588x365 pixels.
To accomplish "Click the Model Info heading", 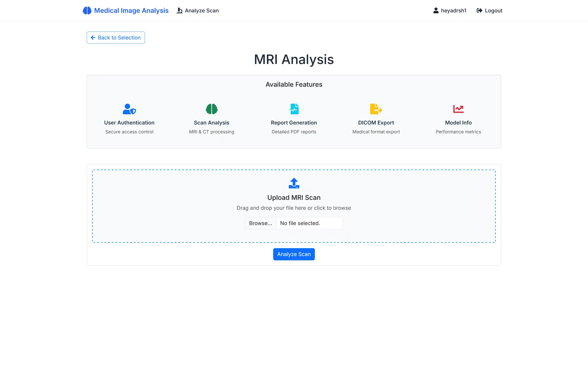I will coord(458,123).
